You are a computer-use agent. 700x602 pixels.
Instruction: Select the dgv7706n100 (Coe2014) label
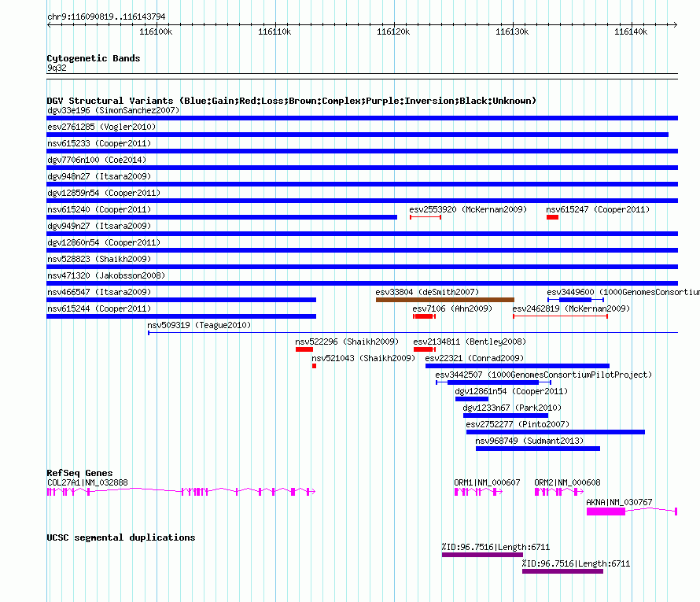pos(97,160)
